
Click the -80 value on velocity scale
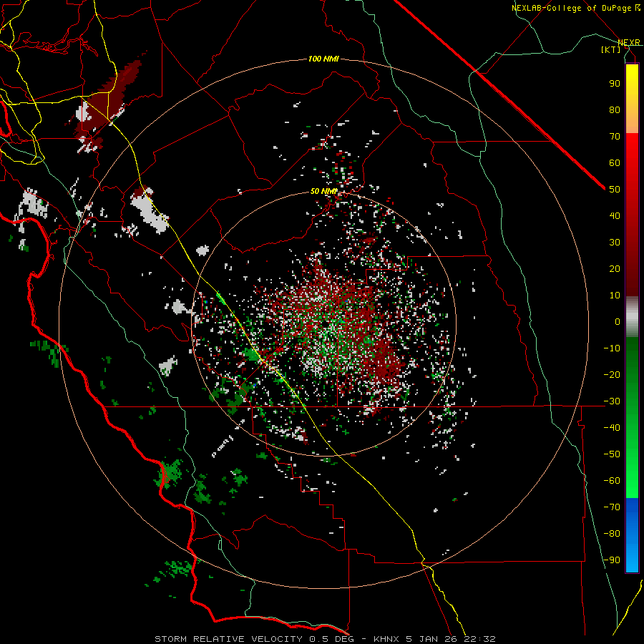(612, 534)
